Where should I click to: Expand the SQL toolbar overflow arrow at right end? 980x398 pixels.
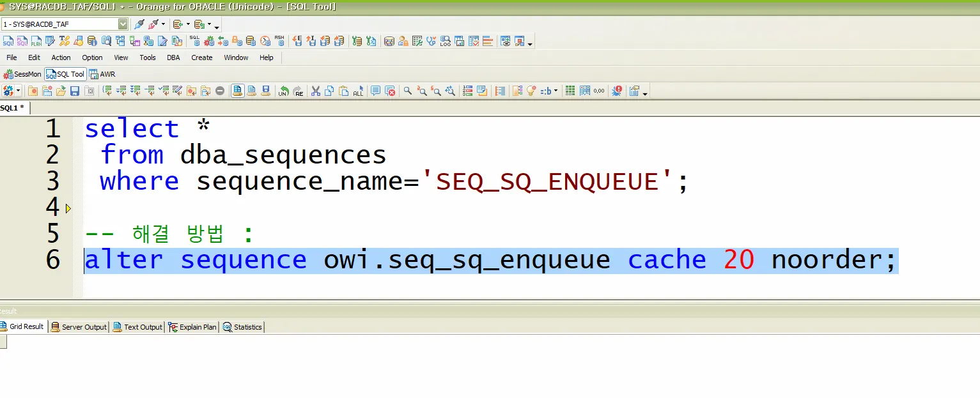tap(645, 94)
